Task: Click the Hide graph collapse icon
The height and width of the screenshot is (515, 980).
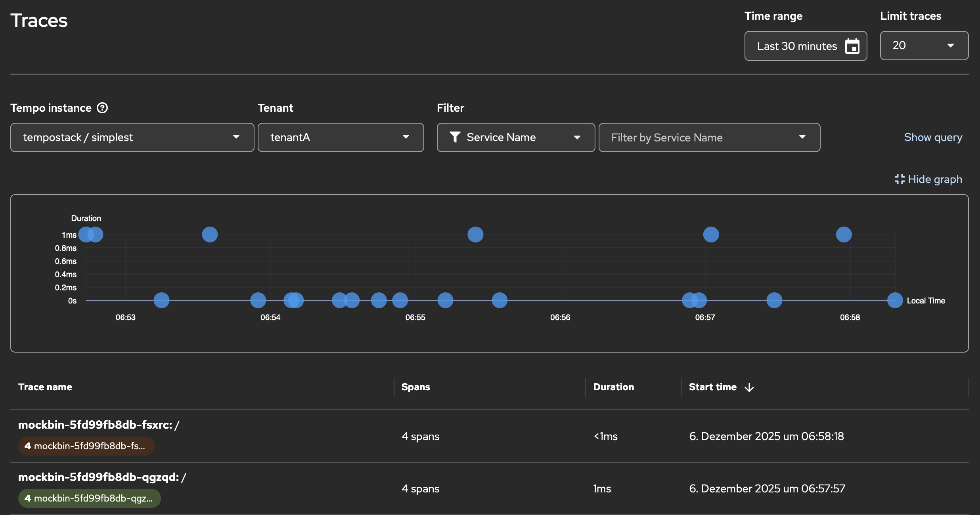Action: click(901, 179)
